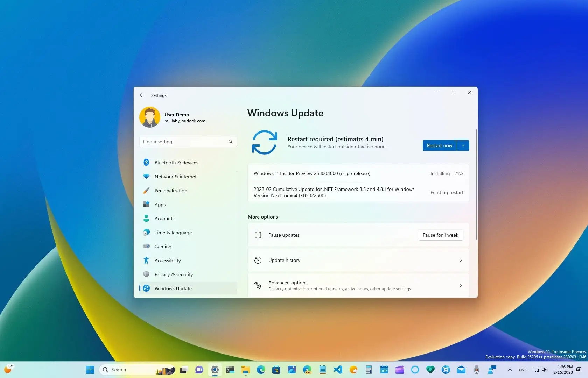Open the Apps settings page
The image size is (588, 378).
[188, 205]
